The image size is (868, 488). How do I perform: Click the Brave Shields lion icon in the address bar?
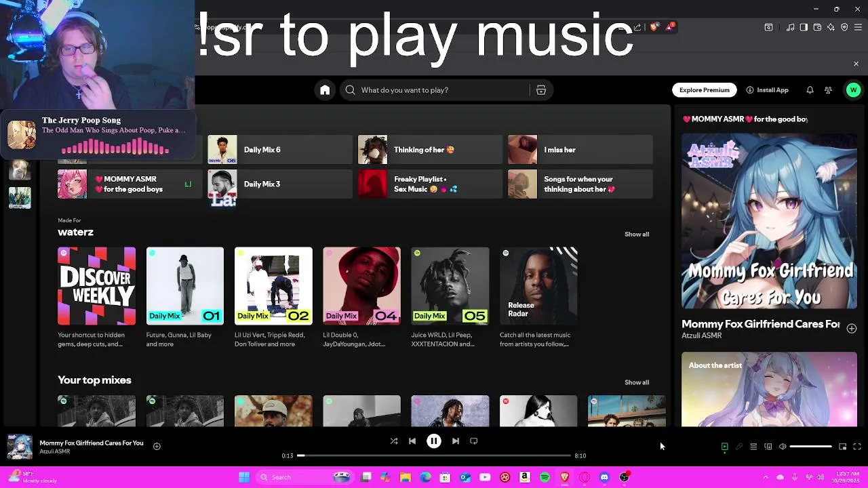coord(654,27)
